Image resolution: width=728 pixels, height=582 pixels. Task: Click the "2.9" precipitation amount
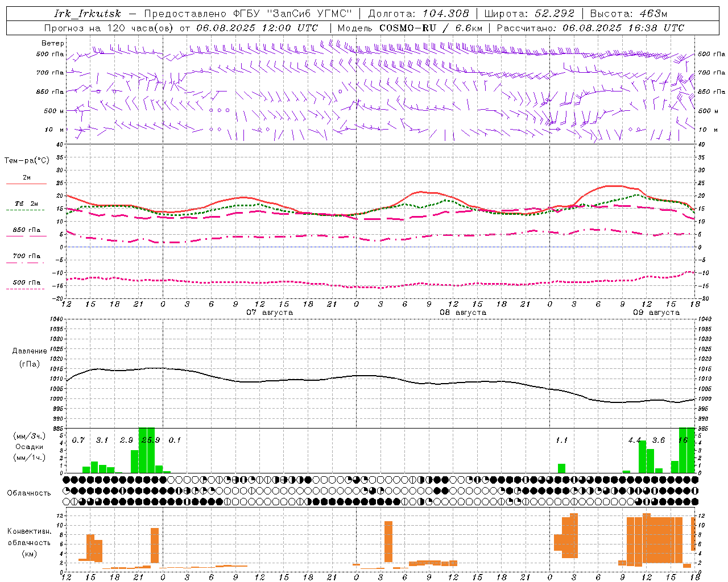126,440
